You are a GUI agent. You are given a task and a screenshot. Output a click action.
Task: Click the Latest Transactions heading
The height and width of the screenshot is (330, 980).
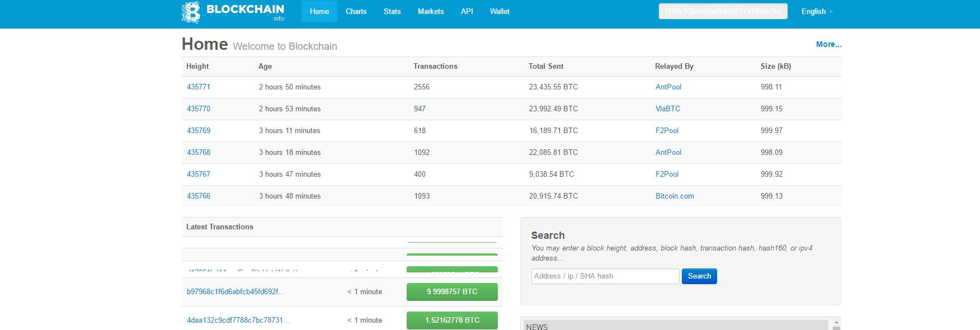tap(220, 227)
